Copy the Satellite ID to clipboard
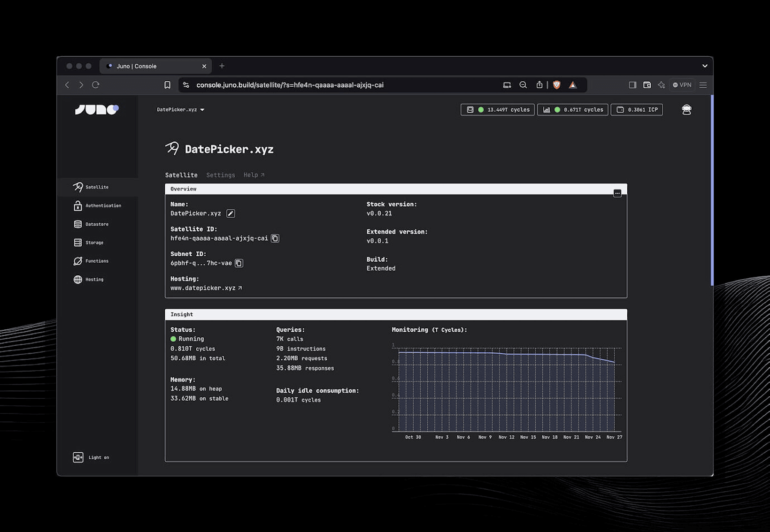 pyautogui.click(x=275, y=238)
